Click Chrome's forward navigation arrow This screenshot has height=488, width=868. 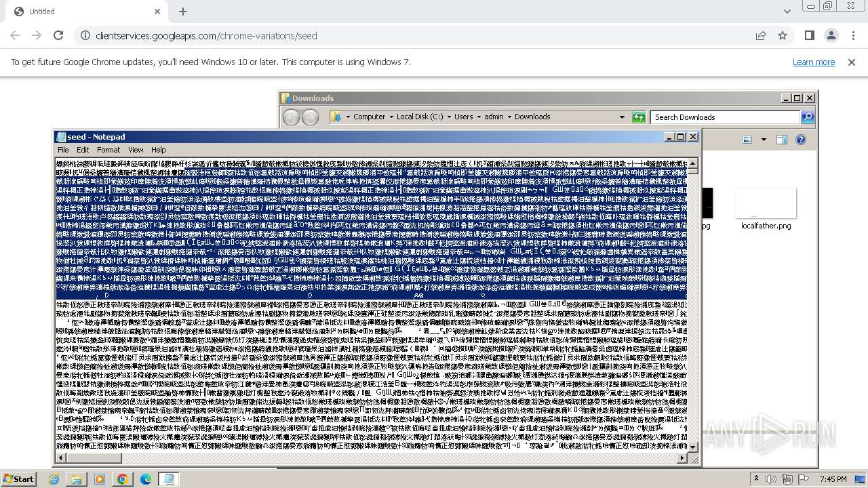click(37, 35)
